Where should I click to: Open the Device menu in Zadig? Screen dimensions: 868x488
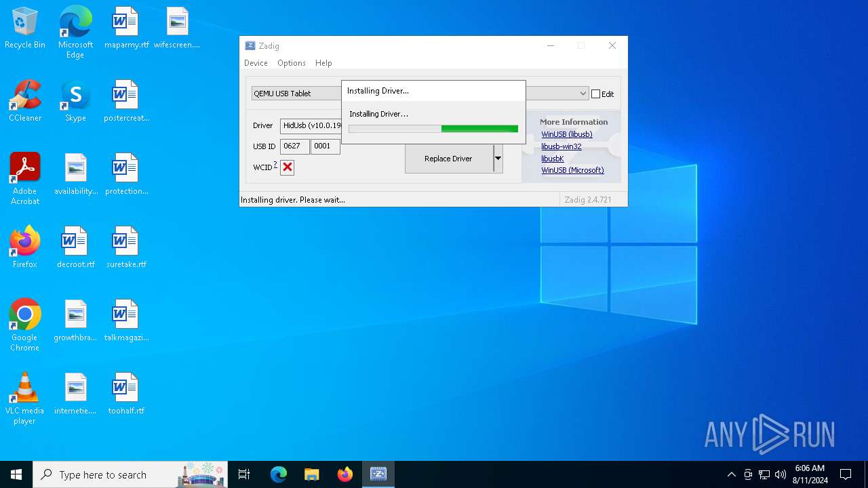pos(256,63)
